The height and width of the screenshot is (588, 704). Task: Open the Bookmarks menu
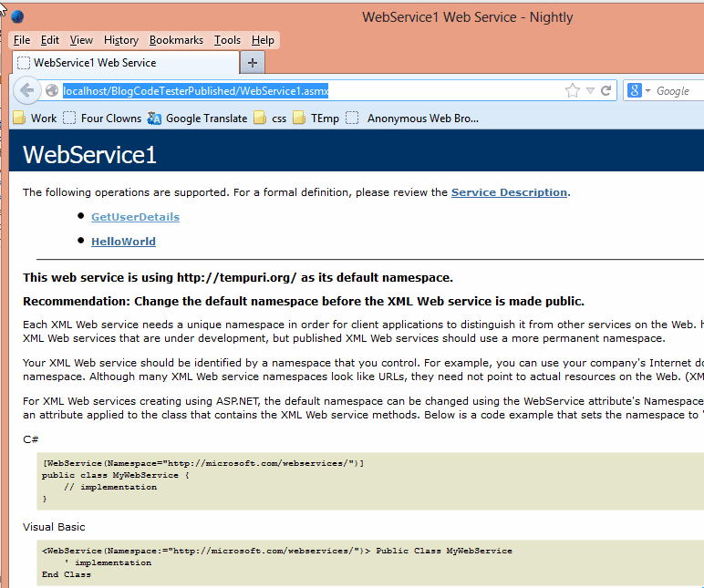pos(176,40)
